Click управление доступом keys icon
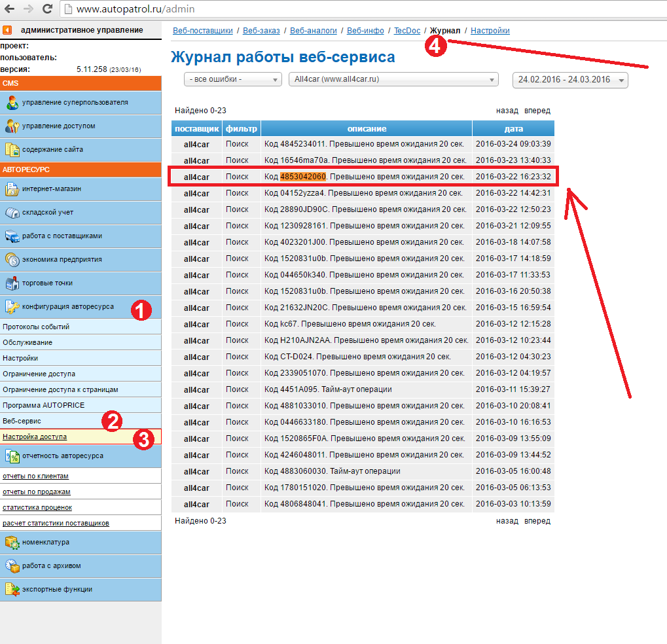The width and height of the screenshot is (667, 644). click(12, 126)
